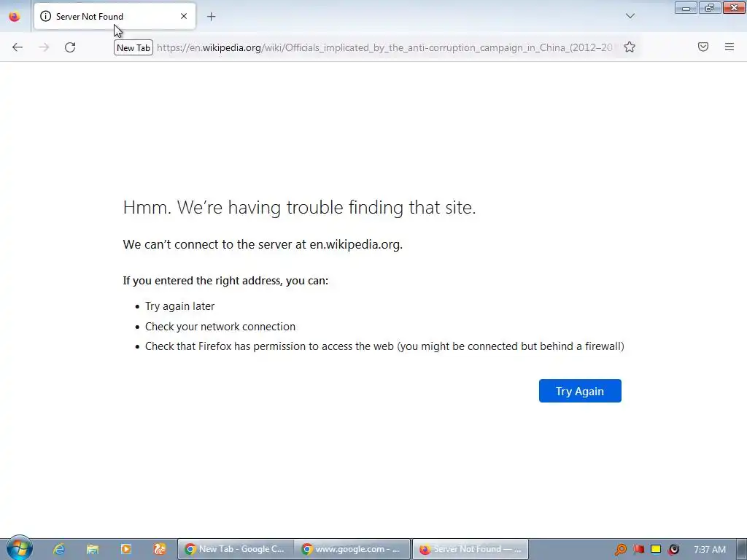
Task: Click the red flag tray icon
Action: click(638, 549)
